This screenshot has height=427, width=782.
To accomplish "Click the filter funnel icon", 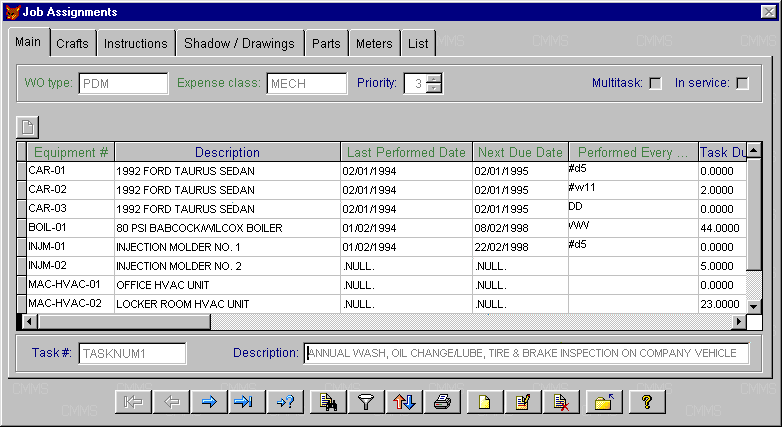I will click(367, 402).
